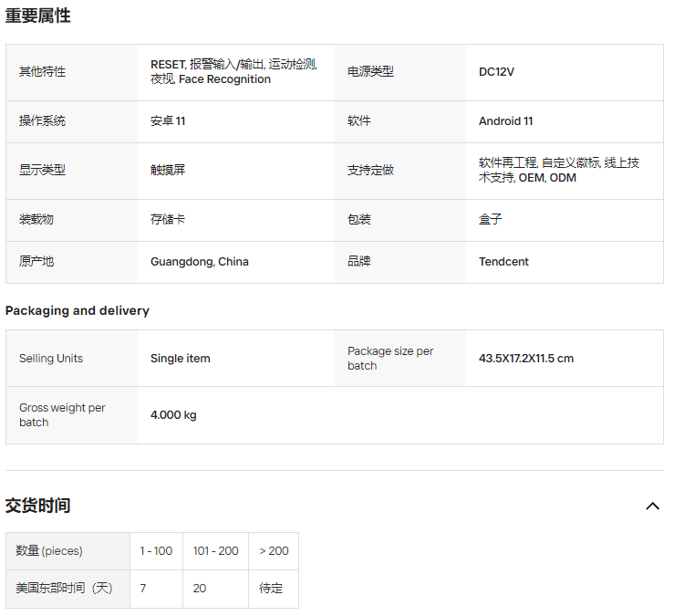Select the DC12V value
Screen dimensions: 674x616
(x=496, y=72)
